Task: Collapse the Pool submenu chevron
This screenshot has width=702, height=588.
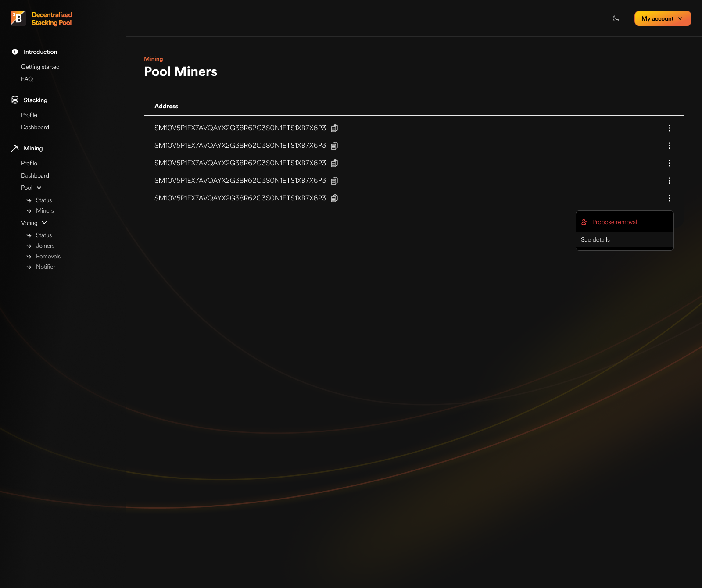Action: [39, 188]
